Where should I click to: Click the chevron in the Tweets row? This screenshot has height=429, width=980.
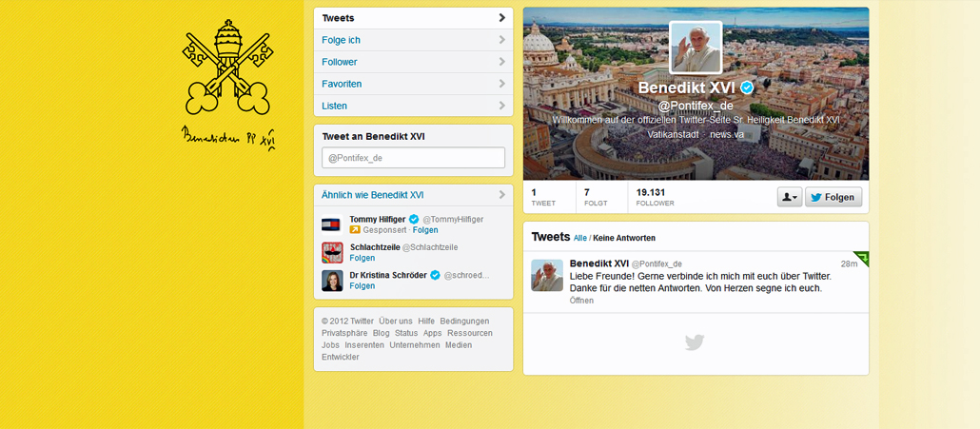(501, 18)
